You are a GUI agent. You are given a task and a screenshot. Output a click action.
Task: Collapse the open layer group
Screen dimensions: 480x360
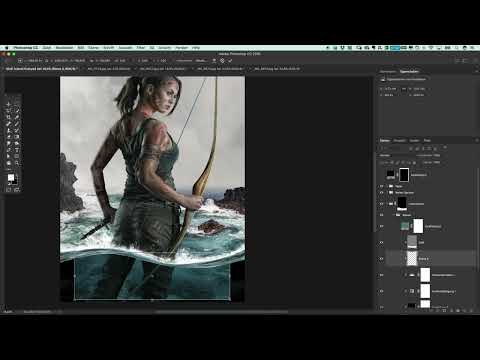[394, 215]
